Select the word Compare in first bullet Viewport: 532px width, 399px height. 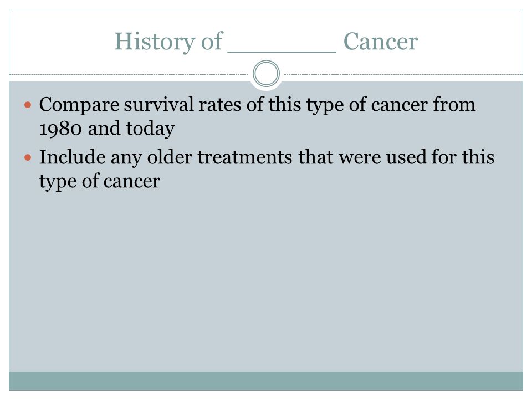pos(79,105)
